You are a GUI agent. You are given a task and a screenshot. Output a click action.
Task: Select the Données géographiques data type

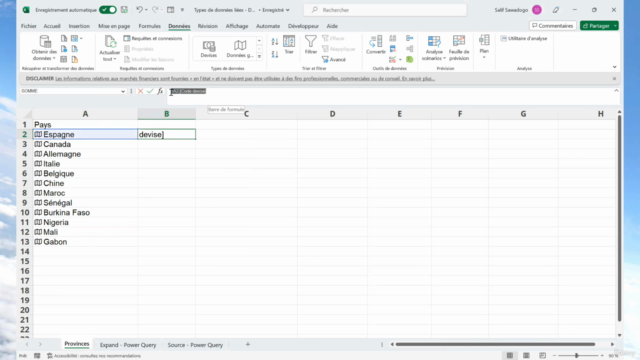pos(240,49)
